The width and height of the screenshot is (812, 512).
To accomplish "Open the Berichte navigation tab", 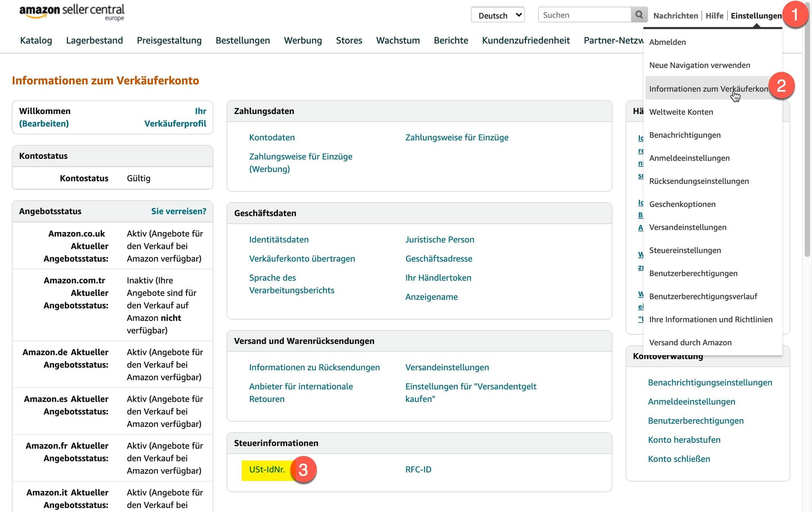I will tap(450, 40).
